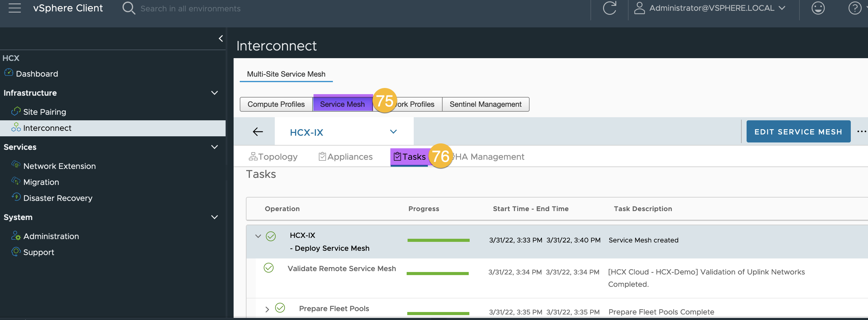This screenshot has height=320, width=868.
Task: Open Disaster Recovery page
Action: pyautogui.click(x=57, y=198)
